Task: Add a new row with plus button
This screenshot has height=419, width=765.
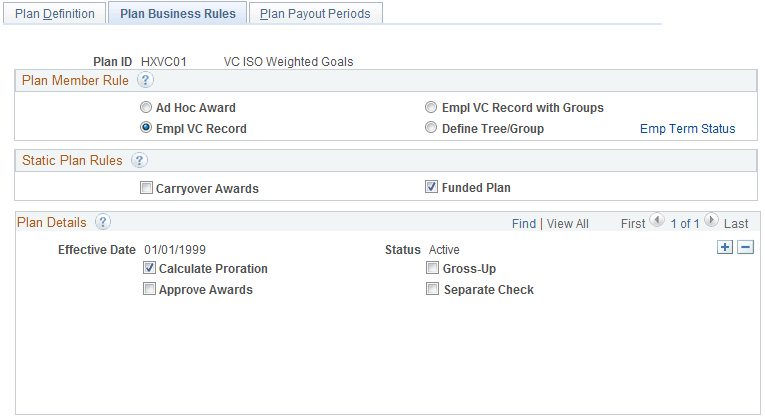Action: (725, 248)
